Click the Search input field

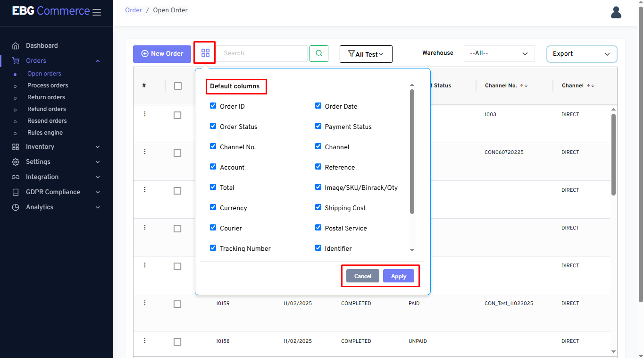[x=262, y=53]
